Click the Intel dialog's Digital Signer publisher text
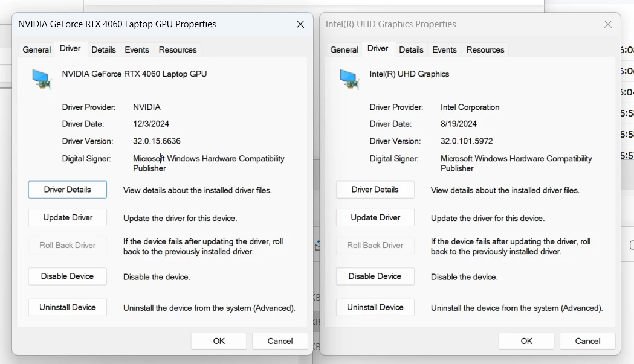This screenshot has width=634, height=364. [516, 163]
